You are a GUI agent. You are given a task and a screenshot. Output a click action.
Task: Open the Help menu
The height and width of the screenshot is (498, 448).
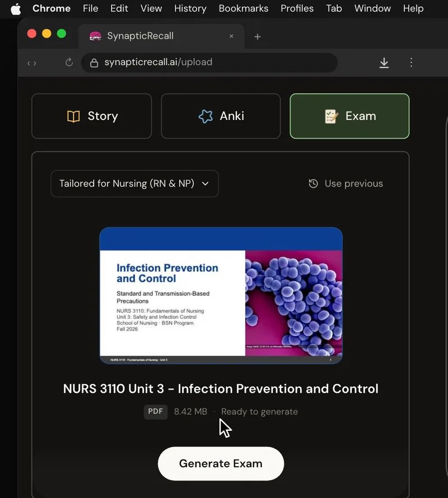tap(413, 8)
